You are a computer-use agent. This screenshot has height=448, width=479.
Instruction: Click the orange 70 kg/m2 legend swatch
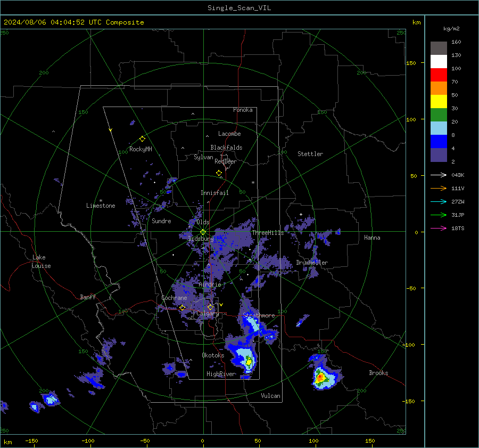(x=439, y=88)
